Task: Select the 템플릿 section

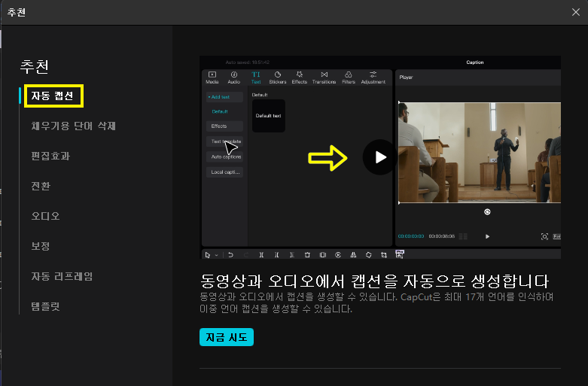Action: pyautogui.click(x=45, y=306)
